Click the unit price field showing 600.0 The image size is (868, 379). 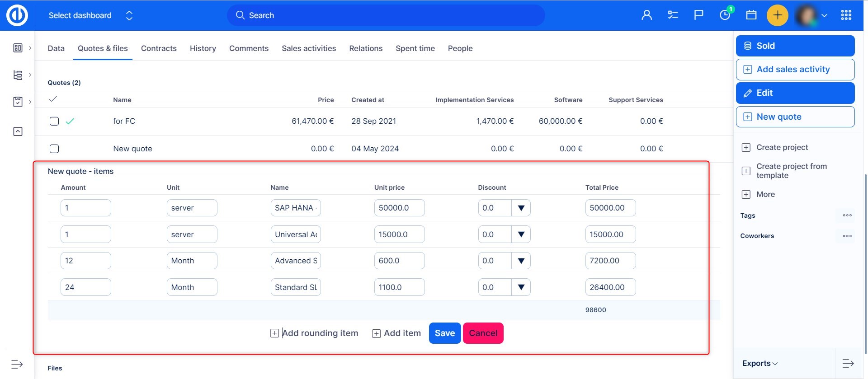coord(399,261)
